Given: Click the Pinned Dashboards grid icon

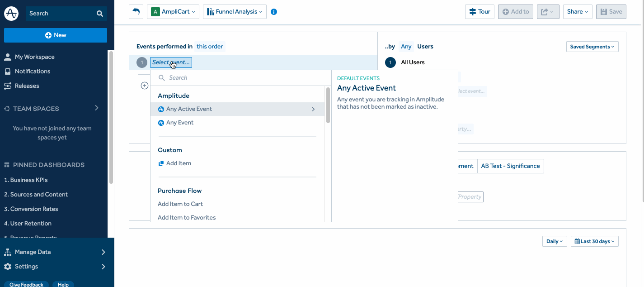Looking at the screenshot, I should click(x=7, y=165).
